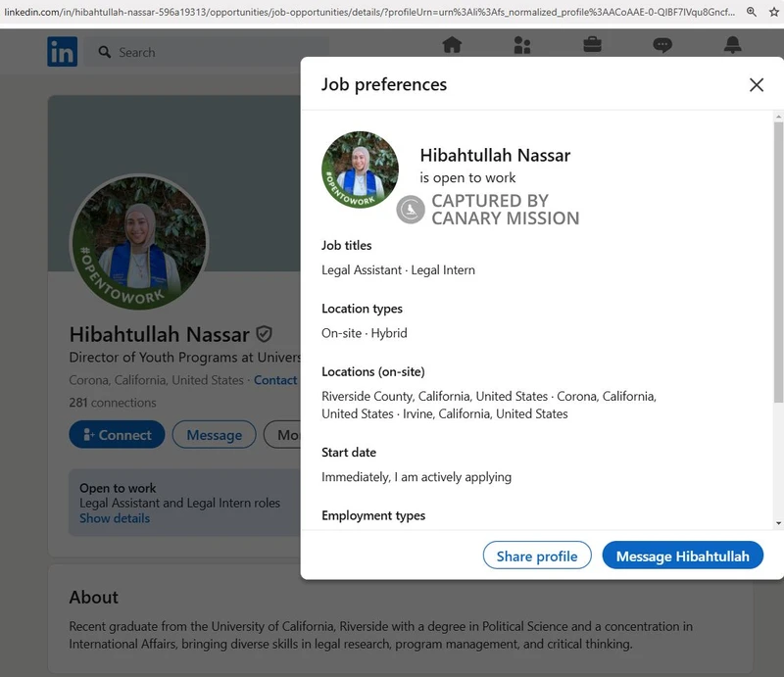Click 'Corona, California, United States' on profile

(x=156, y=380)
